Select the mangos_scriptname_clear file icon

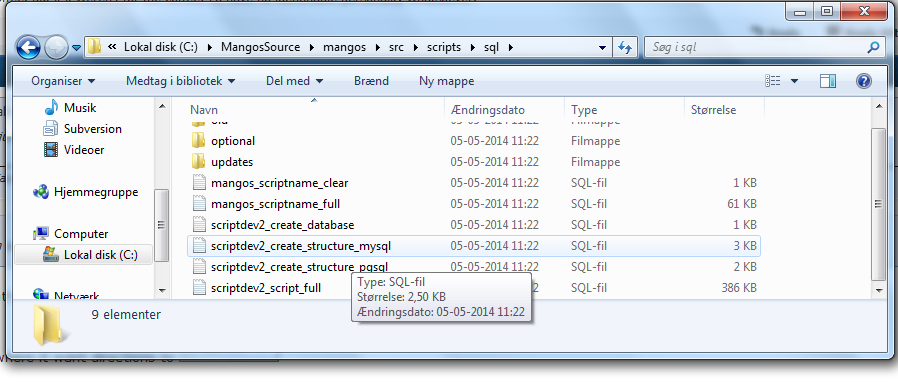tap(198, 183)
